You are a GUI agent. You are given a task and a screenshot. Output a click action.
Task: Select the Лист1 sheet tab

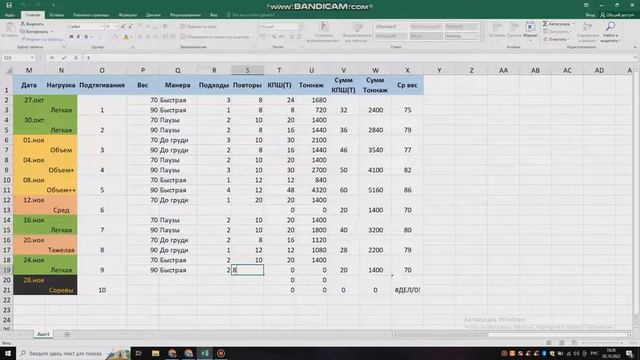point(43,334)
